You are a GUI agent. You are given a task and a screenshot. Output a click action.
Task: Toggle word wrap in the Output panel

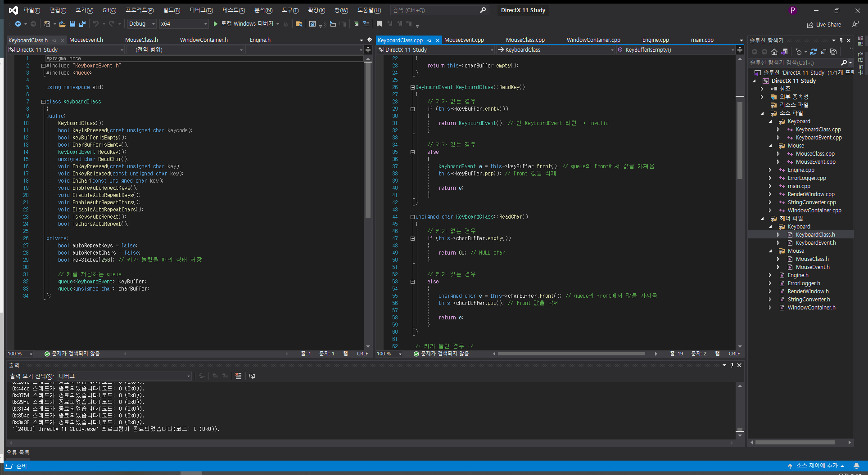252,376
